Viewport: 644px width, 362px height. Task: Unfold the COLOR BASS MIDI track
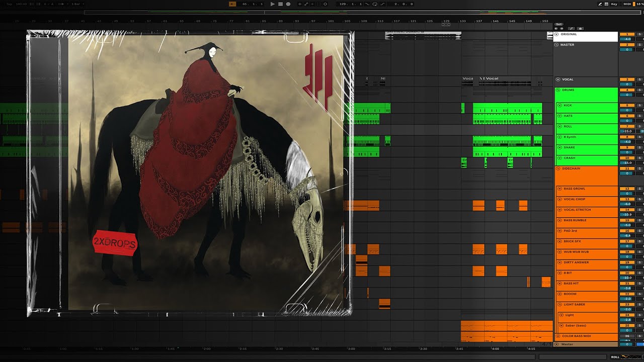pyautogui.click(x=558, y=336)
